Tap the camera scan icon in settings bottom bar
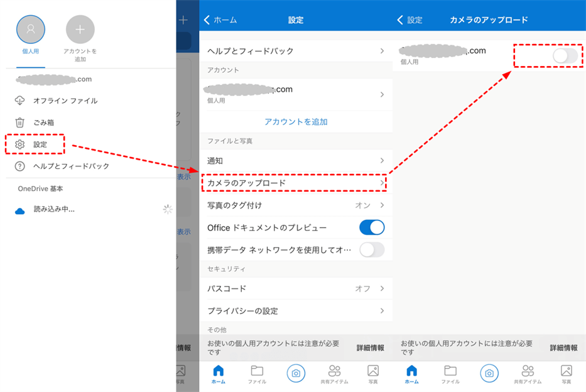The height and width of the screenshot is (392, 586). 296,373
